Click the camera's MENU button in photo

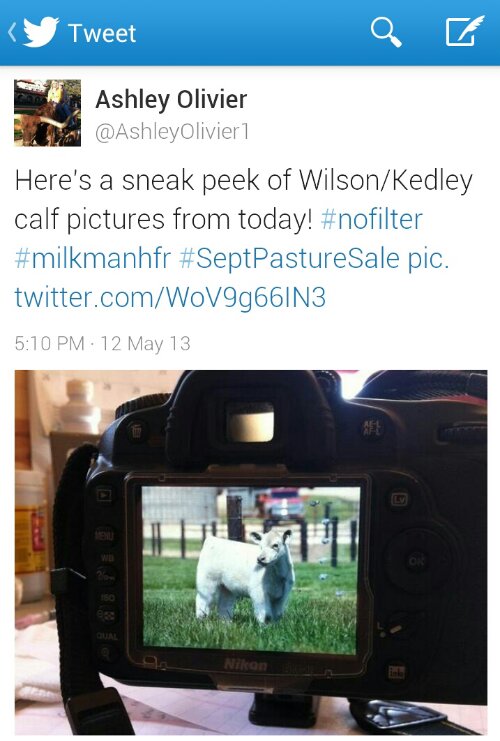click(x=104, y=535)
